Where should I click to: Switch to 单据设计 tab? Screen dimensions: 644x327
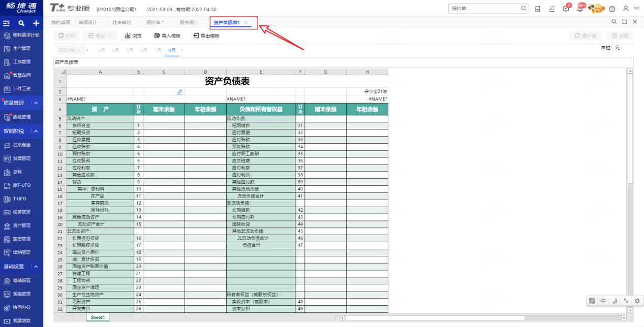click(87, 22)
